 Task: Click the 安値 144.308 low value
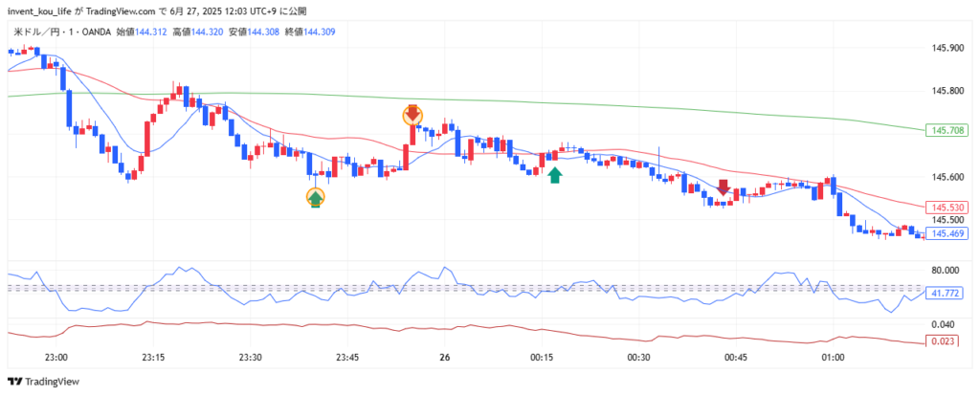point(255,32)
